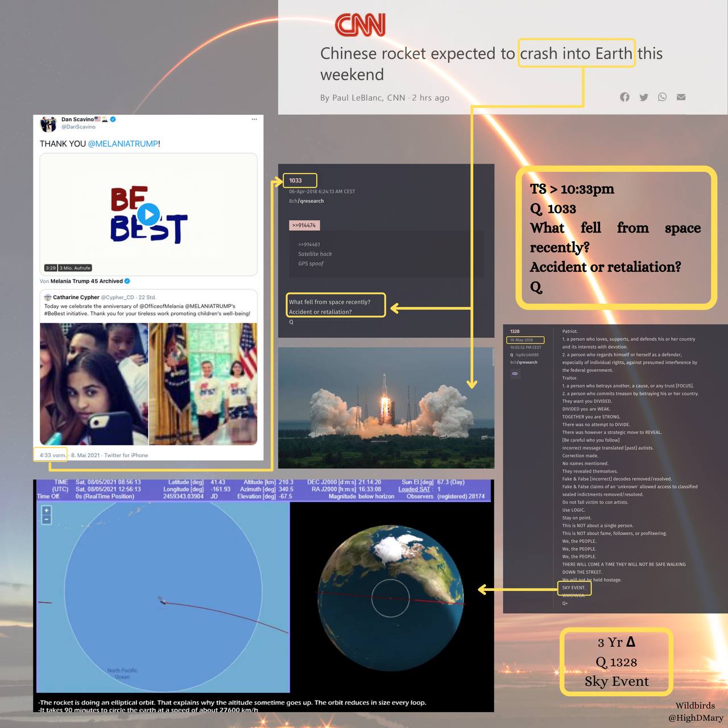Viewport: 728px width, 728px height.
Task: Click the 'Patriot.' heading in post 1328
Action: pyautogui.click(x=570, y=331)
